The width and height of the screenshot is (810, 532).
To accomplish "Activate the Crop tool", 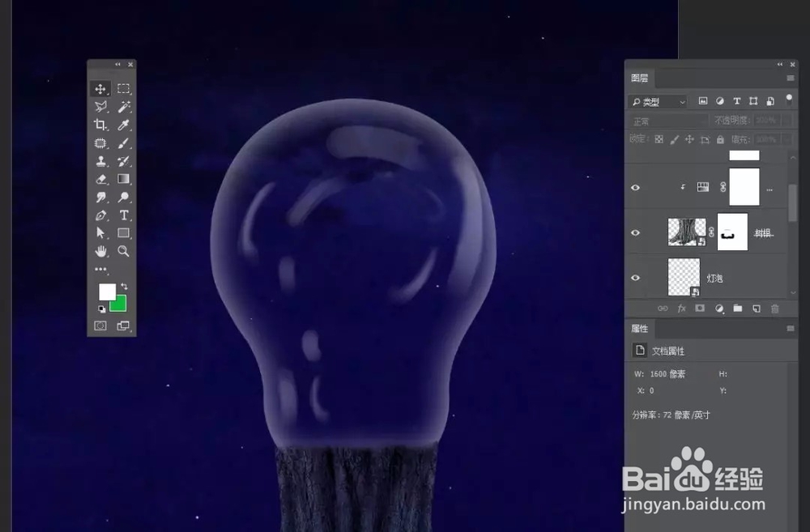I will (x=101, y=125).
